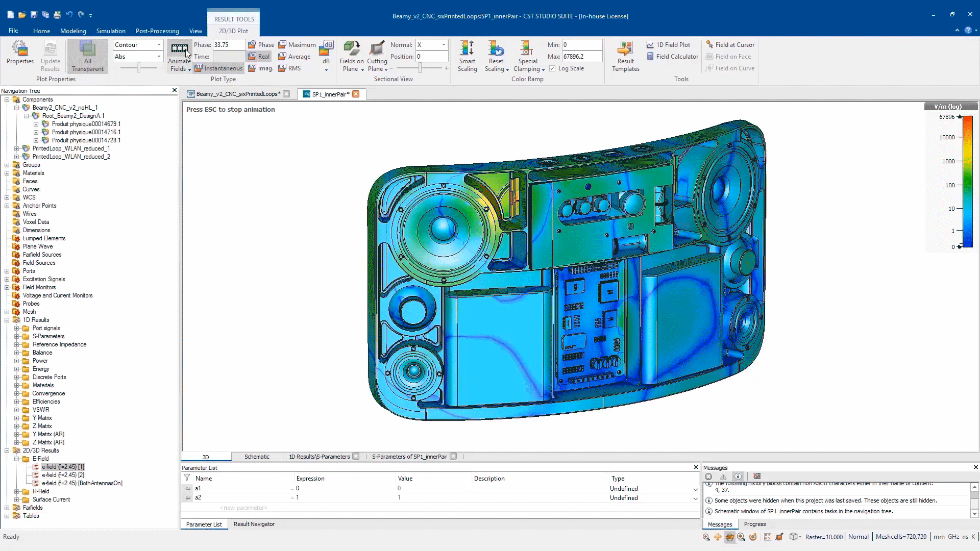Open the Normal axis dropdown
Image resolution: width=980 pixels, height=551 pixels.
pos(444,45)
